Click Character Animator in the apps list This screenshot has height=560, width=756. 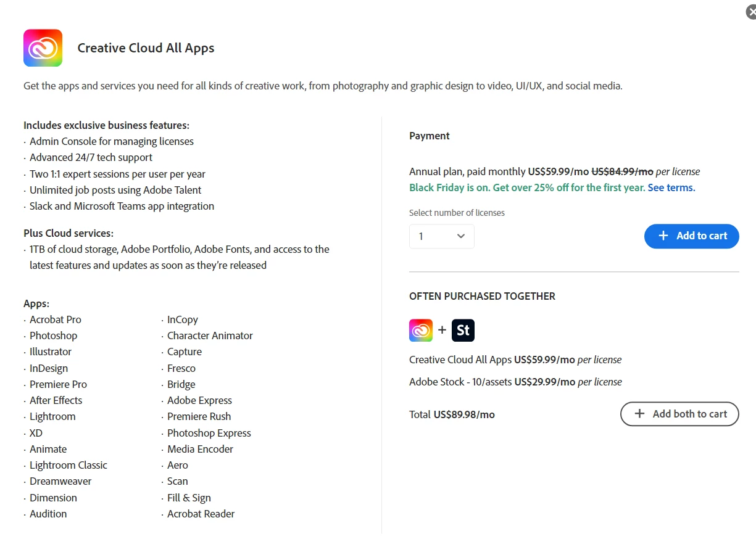click(210, 336)
